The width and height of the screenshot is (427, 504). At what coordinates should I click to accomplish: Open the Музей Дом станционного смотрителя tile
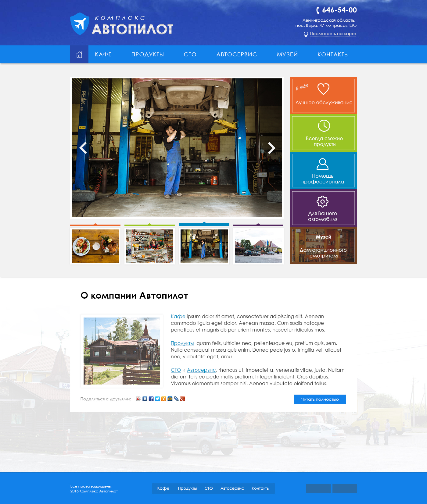323,246
